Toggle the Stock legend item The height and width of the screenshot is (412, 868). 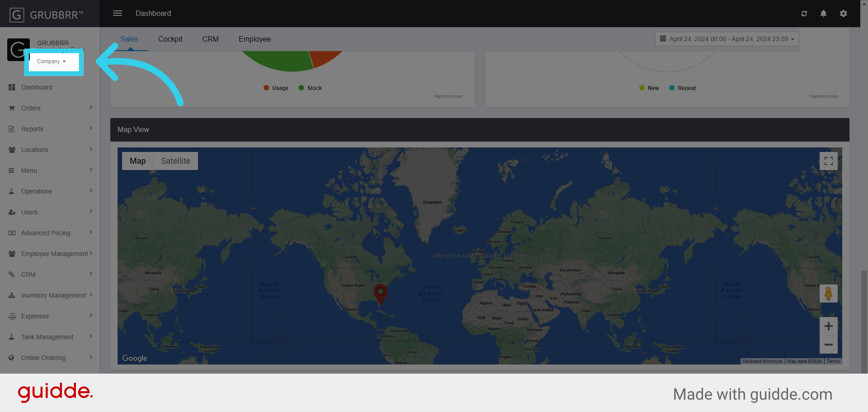[310, 88]
